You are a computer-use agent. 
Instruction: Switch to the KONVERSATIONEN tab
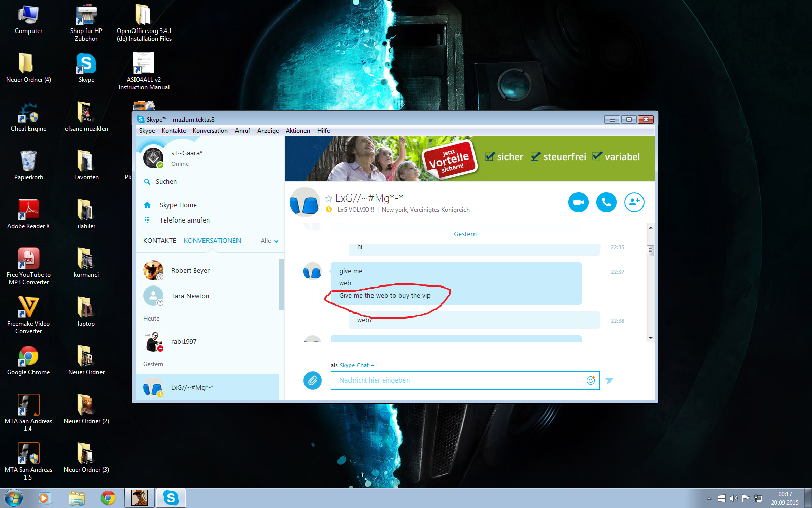[x=212, y=241]
